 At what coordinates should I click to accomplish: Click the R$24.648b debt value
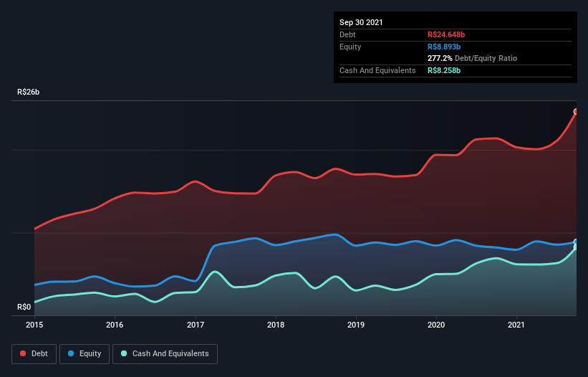pos(446,34)
